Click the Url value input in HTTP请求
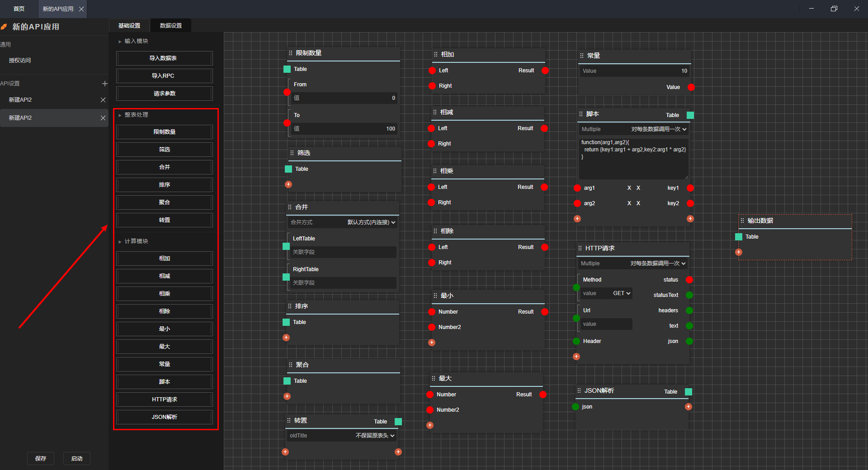Image resolution: width=868 pixels, height=470 pixels. 606,324
